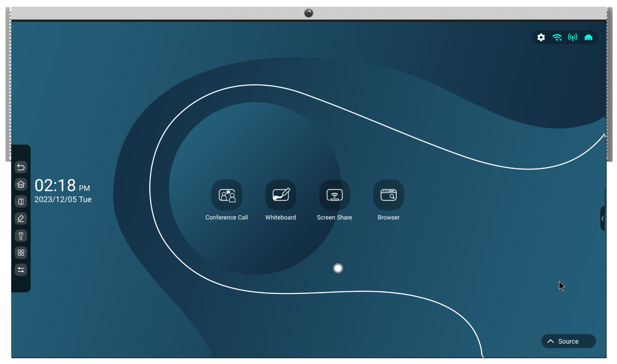Image resolution: width=617 pixels, height=364 pixels.
Task: Select the annotation pen icon in the sidebar
Action: pyautogui.click(x=21, y=219)
